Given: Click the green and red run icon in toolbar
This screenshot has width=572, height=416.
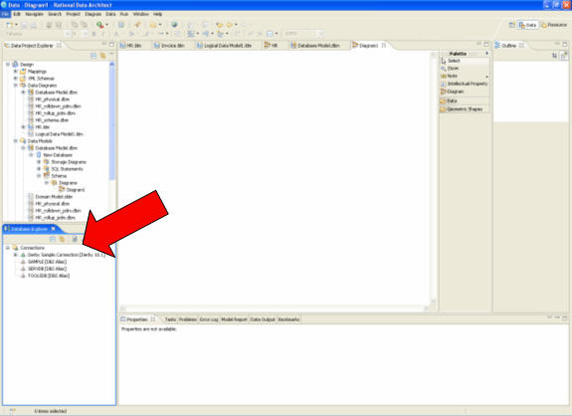Looking at the screenshot, I should click(x=100, y=24).
